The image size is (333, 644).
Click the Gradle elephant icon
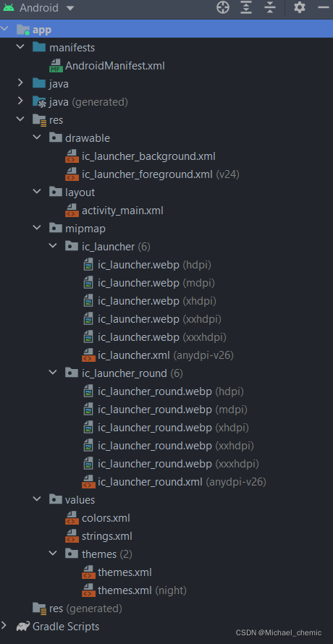click(x=23, y=626)
